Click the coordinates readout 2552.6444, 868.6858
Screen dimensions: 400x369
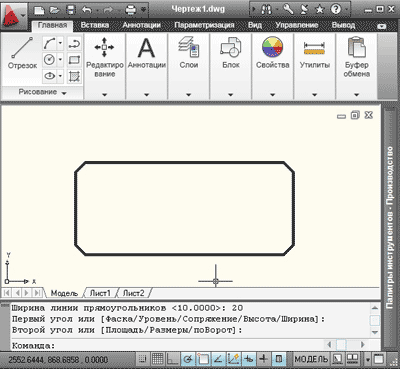tap(58, 360)
